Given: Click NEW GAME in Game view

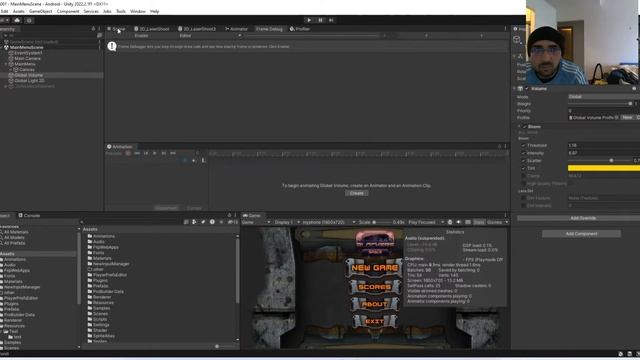Looking at the screenshot, I should pos(374,268).
